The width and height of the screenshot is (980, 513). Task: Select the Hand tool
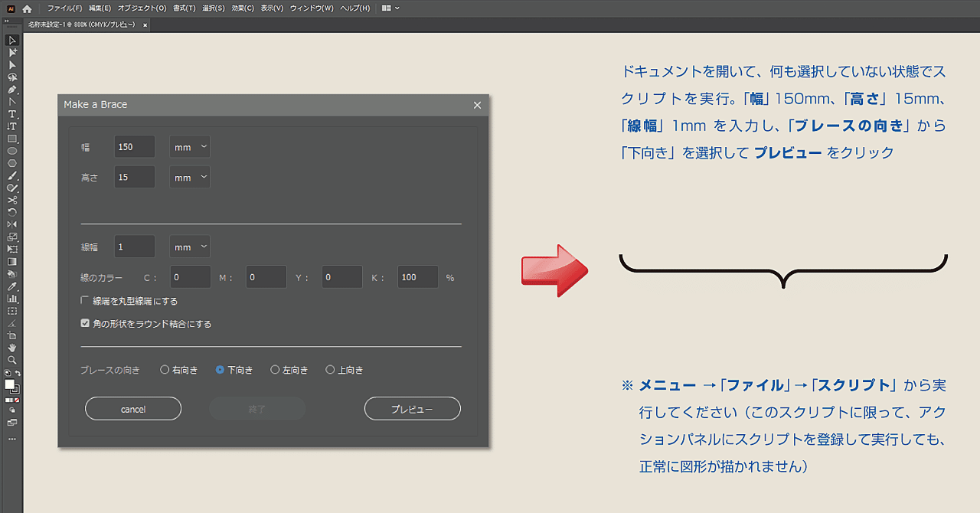click(11, 348)
